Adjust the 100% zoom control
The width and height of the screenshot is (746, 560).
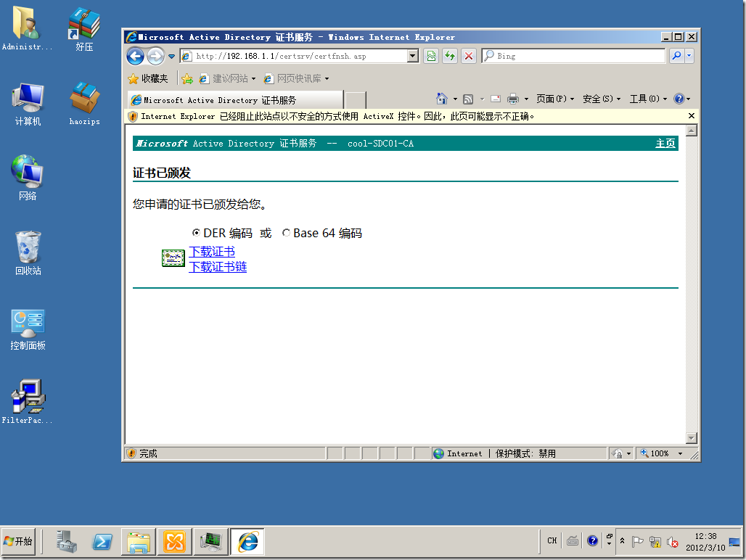(660, 453)
